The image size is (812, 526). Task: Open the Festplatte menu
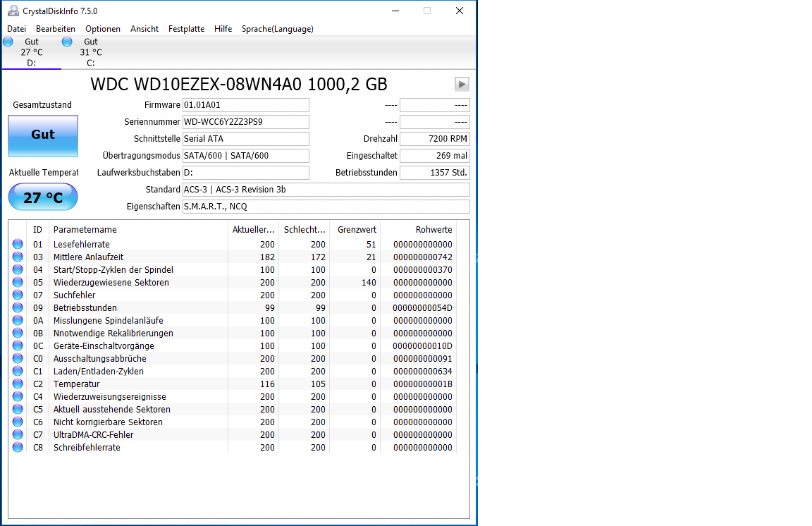(186, 29)
